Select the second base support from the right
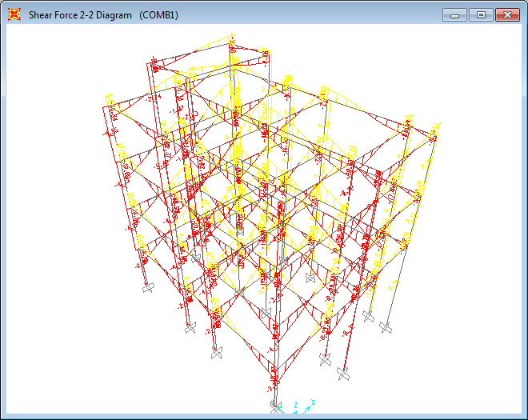 click(367, 317)
